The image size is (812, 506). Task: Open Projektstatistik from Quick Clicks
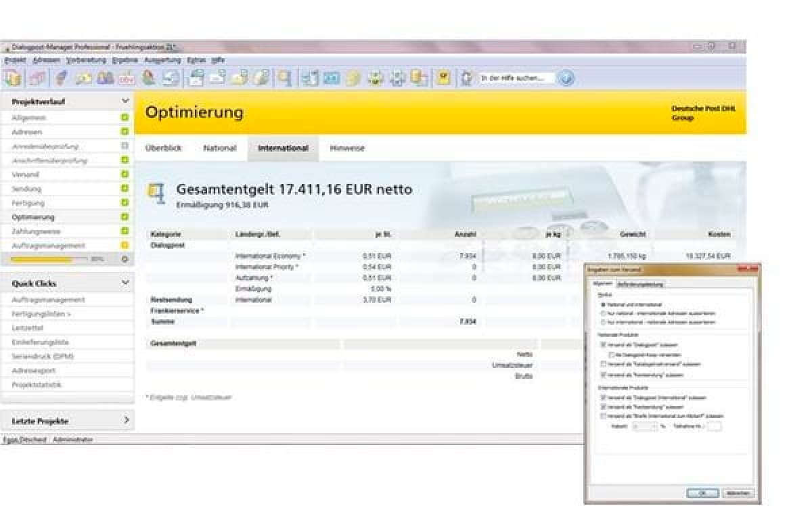[37, 385]
